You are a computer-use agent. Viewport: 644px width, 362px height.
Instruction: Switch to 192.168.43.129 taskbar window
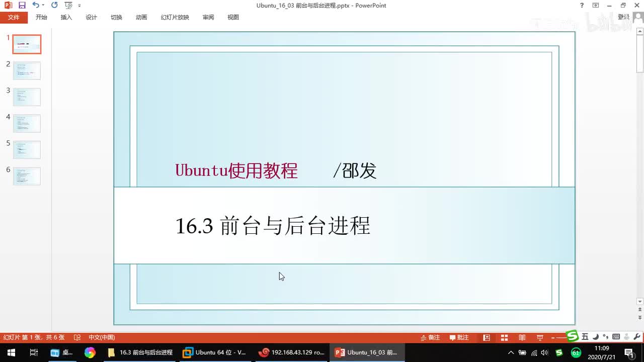coord(291,352)
